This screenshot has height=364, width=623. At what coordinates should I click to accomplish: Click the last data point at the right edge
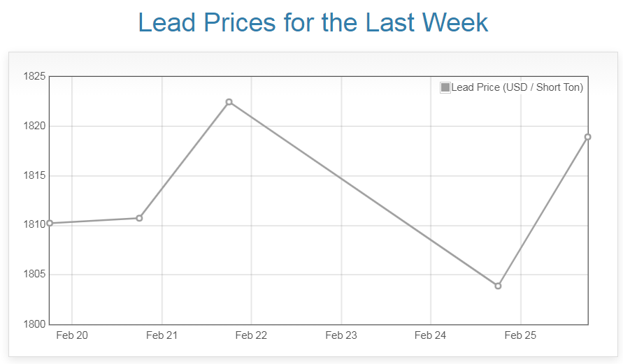(x=588, y=137)
